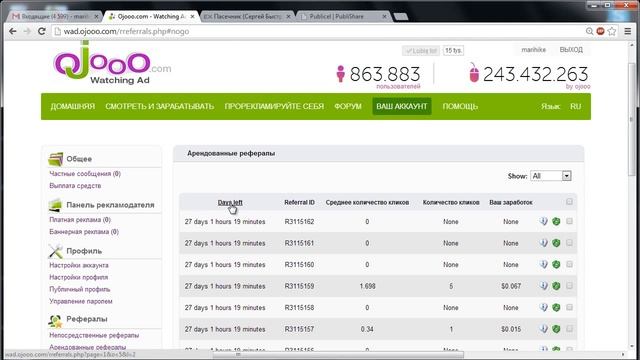Sort table by Days left header
This screenshot has height=360, width=640.
(230, 202)
